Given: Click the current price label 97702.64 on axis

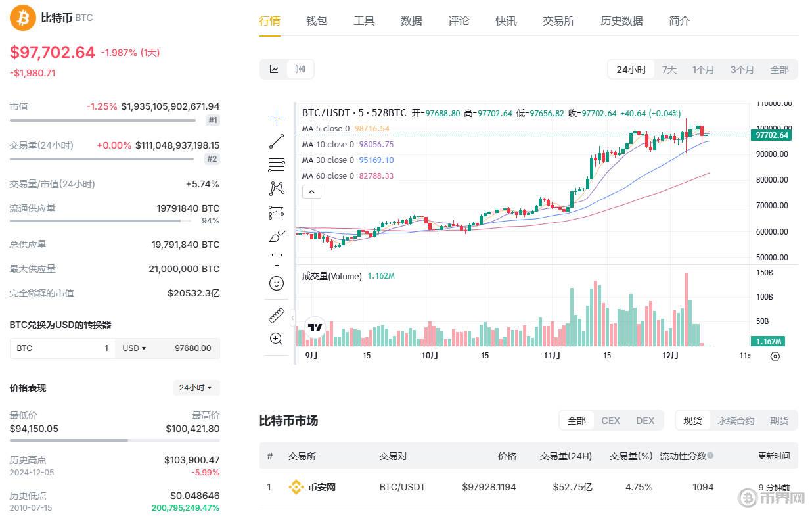Looking at the screenshot, I should click(772, 135).
